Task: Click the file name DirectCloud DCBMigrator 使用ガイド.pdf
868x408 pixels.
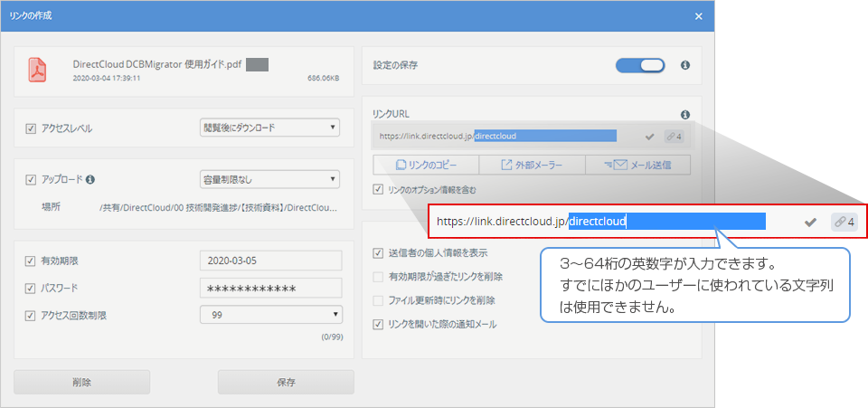Action: (157, 64)
